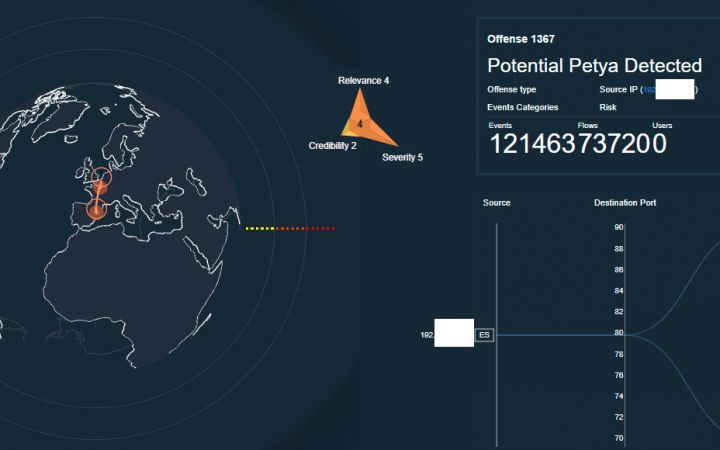The image size is (720, 450).
Task: Select port 86 on the axis
Action: click(619, 270)
